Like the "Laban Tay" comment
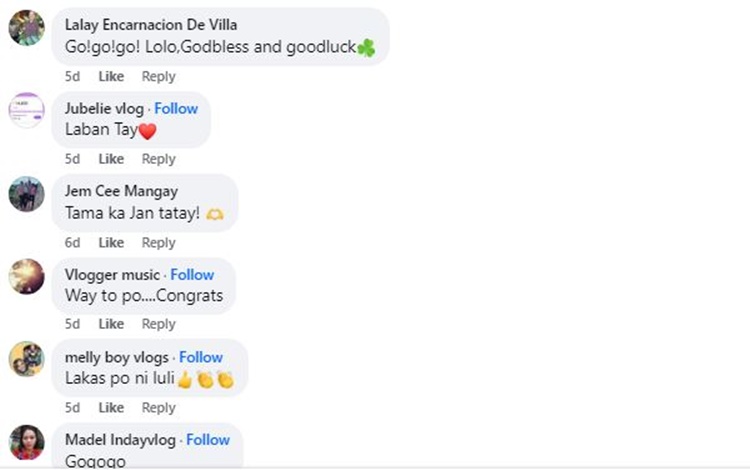The width and height of the screenshot is (750, 470). click(111, 159)
